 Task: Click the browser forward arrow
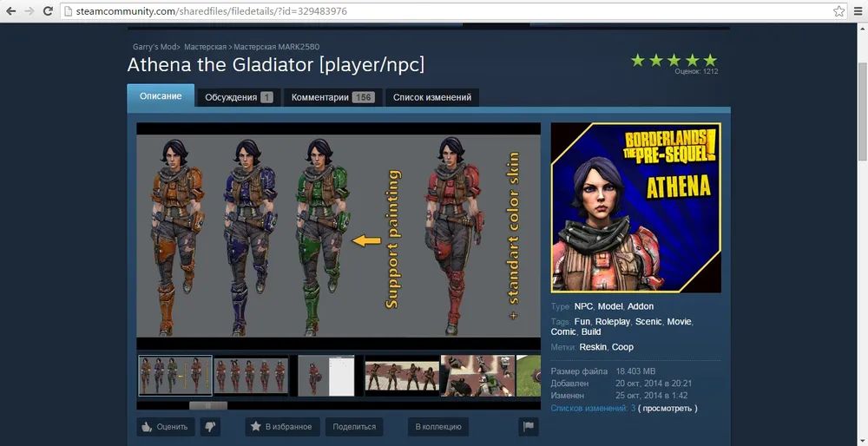pyautogui.click(x=30, y=11)
